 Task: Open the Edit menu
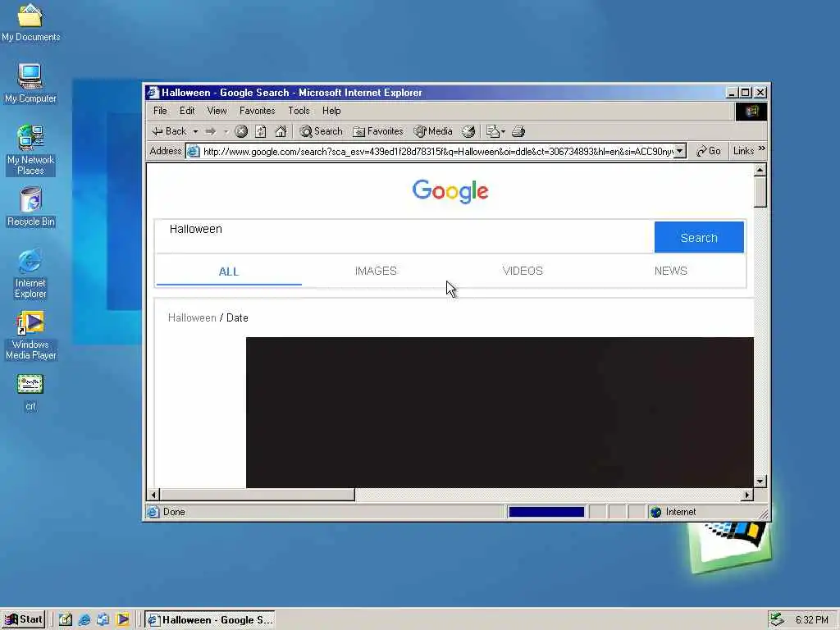coord(187,111)
